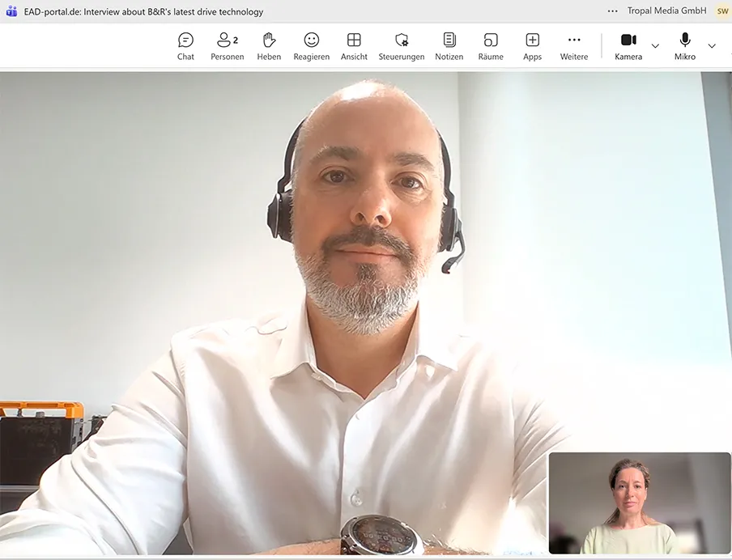Open the Mikro device selection chevron
Viewport: 732px width, 560px height.
pos(713,47)
